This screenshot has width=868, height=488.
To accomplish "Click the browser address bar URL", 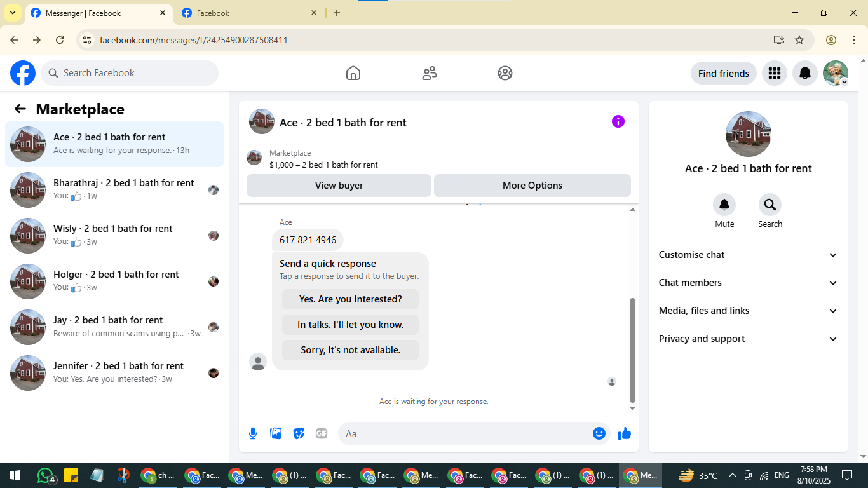I will coord(194,40).
